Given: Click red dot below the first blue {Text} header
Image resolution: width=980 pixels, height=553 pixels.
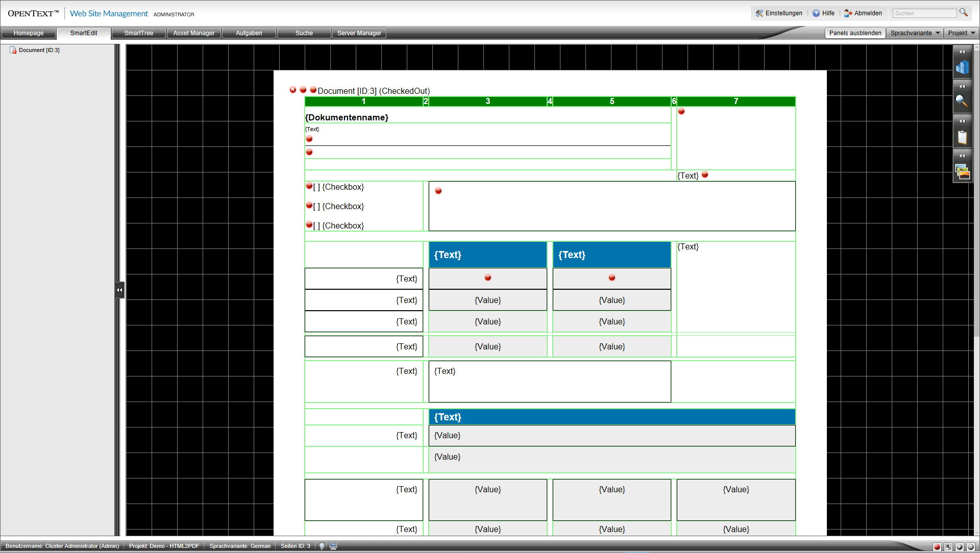Looking at the screenshot, I should (x=488, y=278).
